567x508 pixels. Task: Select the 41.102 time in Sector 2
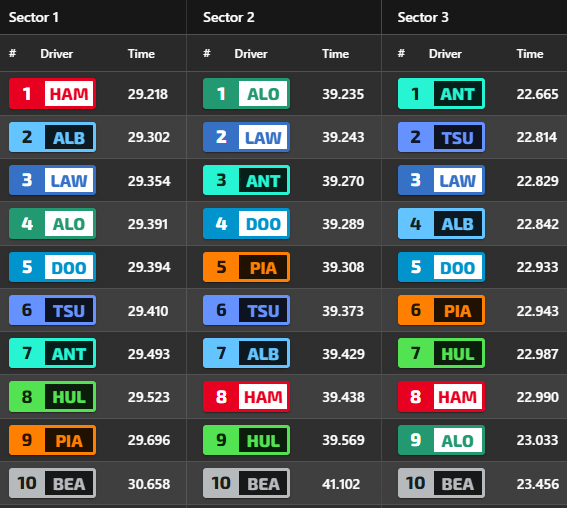click(x=341, y=484)
